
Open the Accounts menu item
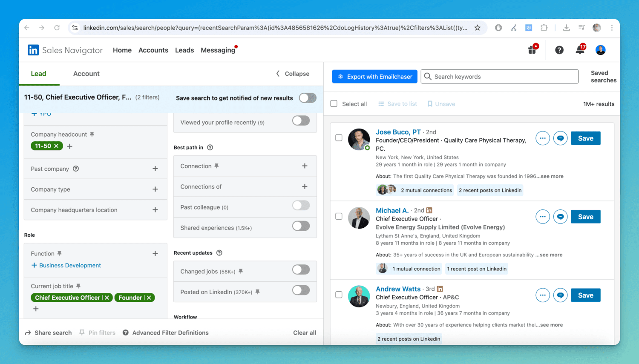tap(153, 50)
